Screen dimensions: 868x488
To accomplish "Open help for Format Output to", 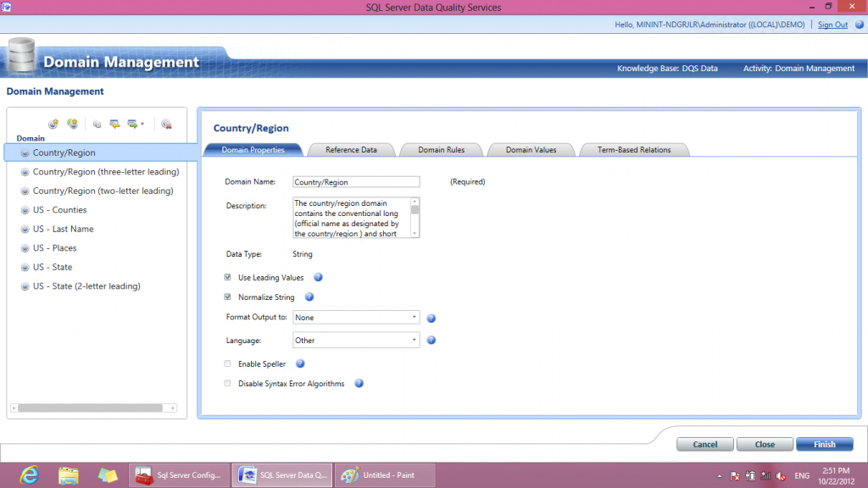I will click(x=431, y=319).
